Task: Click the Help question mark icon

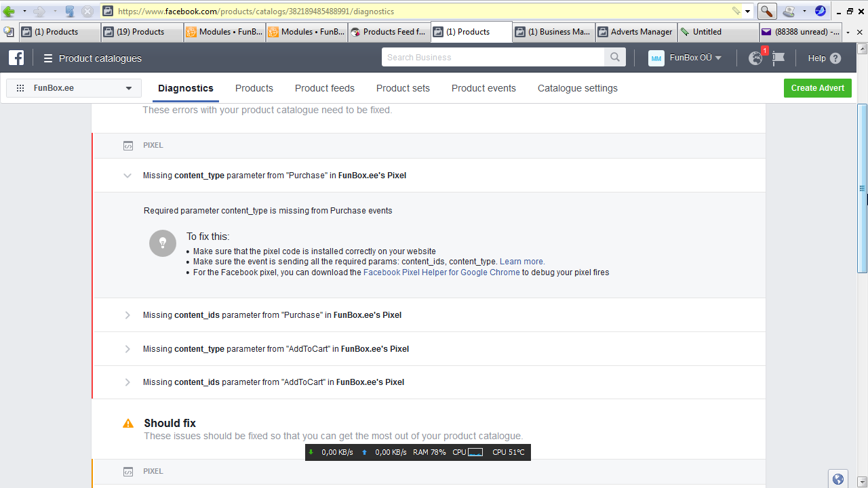Action: pos(835,58)
